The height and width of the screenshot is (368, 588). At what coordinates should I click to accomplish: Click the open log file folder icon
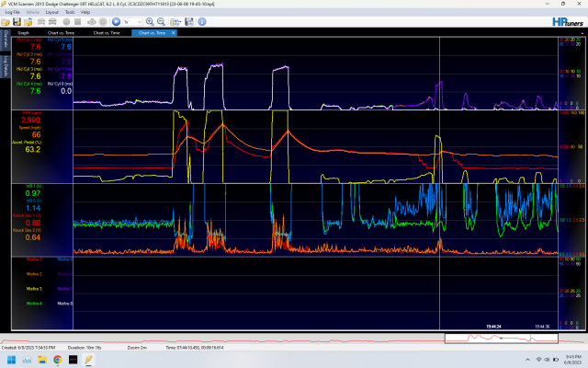pos(6,20)
